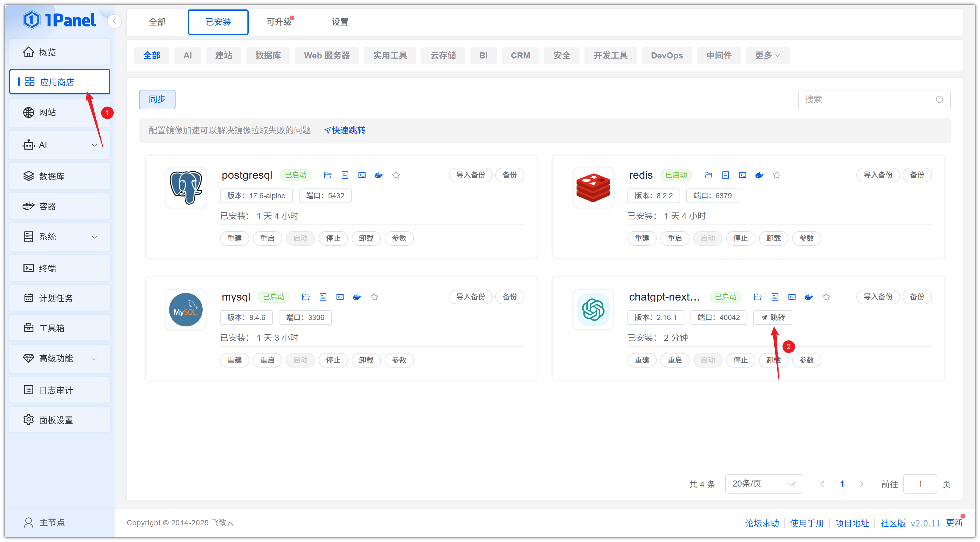980x542 pixels.
Task: Favorite postgresql with star icon
Action: (396, 175)
